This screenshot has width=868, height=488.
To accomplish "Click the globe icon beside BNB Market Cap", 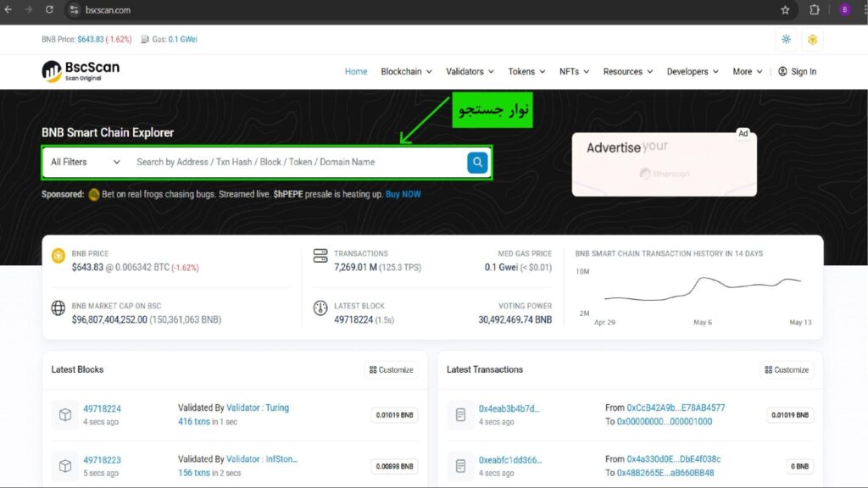I will click(x=58, y=308).
